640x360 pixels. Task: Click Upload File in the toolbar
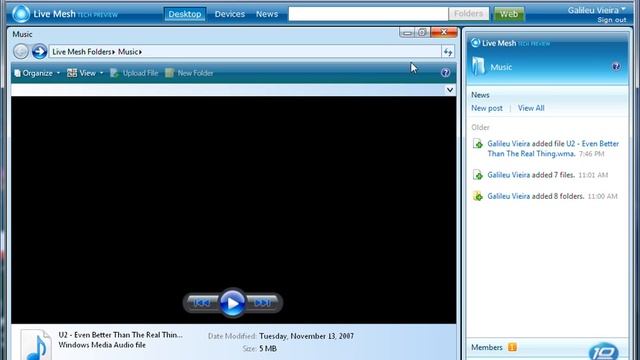coord(134,73)
